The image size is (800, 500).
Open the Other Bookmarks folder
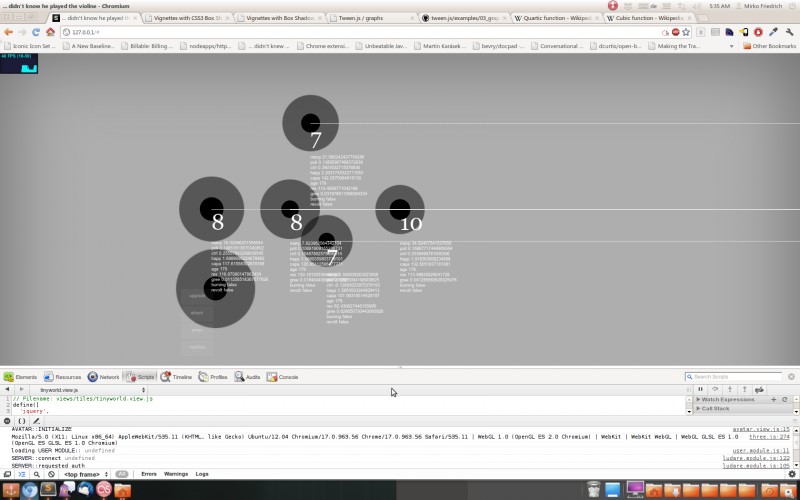tap(769, 46)
